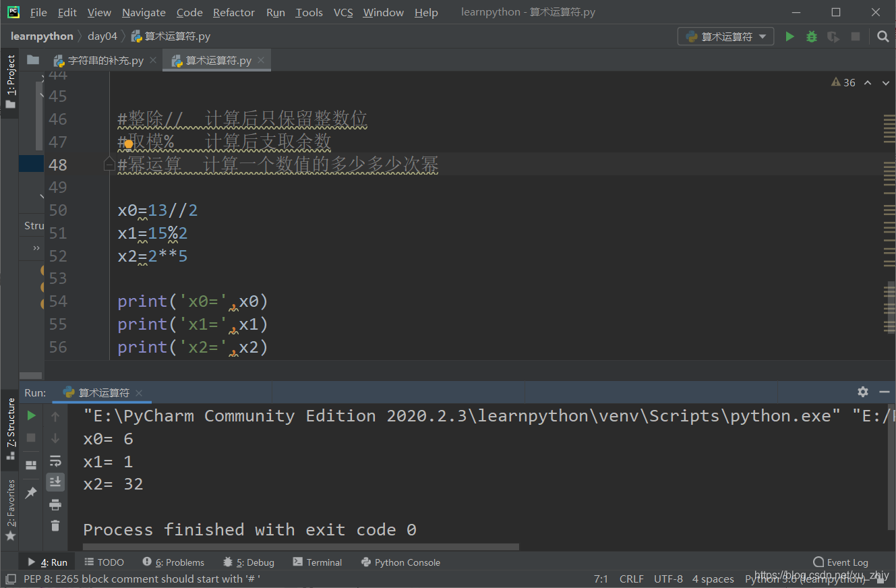Go to next highlighted error arrow
Viewport: 896px width, 588px height.
(885, 82)
